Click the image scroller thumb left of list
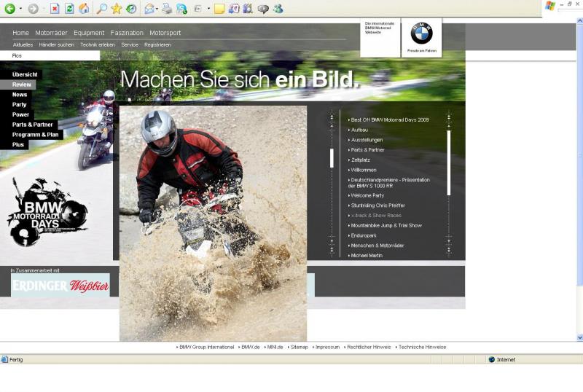Screen dimensions: 583x392 332,158
